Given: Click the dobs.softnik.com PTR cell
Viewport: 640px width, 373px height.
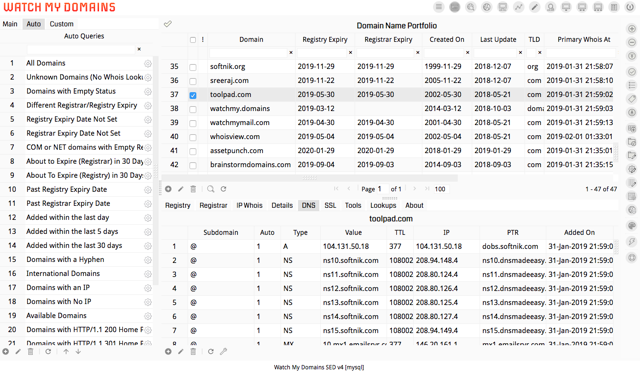Looking at the screenshot, I should tap(513, 246).
